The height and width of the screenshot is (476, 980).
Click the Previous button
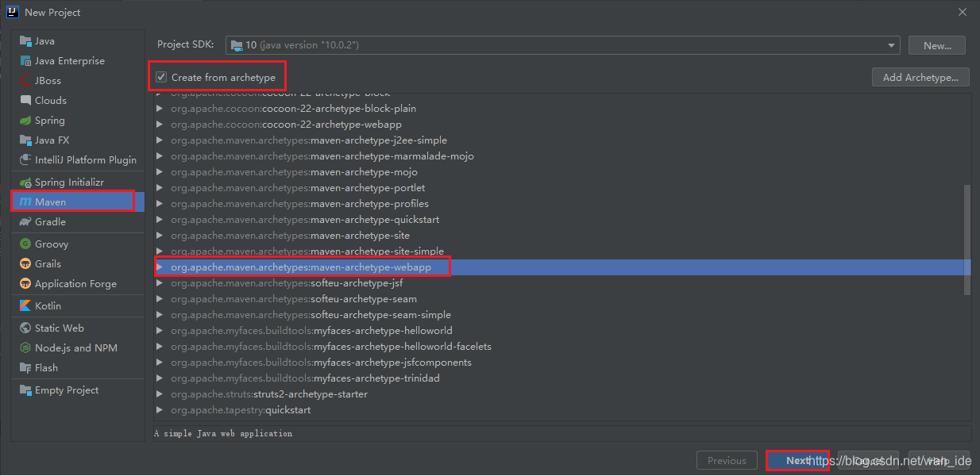727,461
